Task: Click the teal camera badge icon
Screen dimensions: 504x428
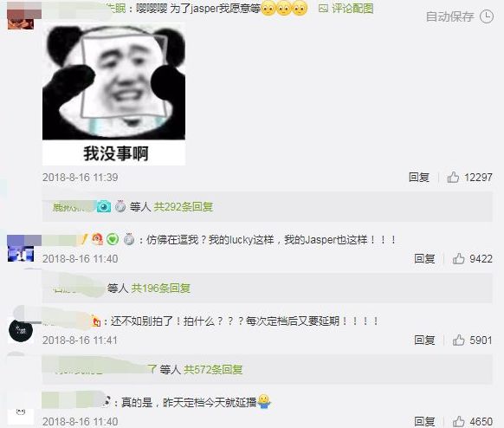Action: tap(104, 206)
